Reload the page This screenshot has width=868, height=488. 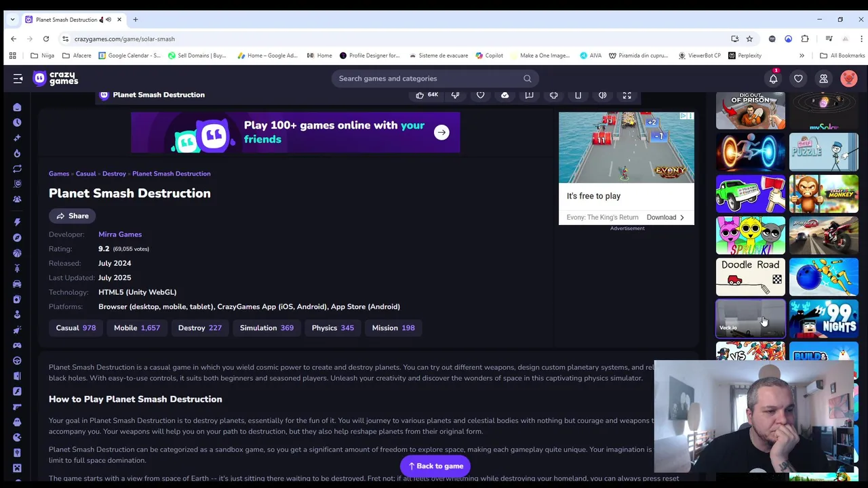(x=46, y=39)
